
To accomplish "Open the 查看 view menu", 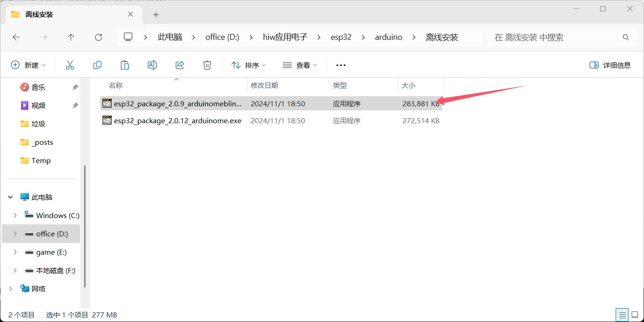I will point(300,65).
